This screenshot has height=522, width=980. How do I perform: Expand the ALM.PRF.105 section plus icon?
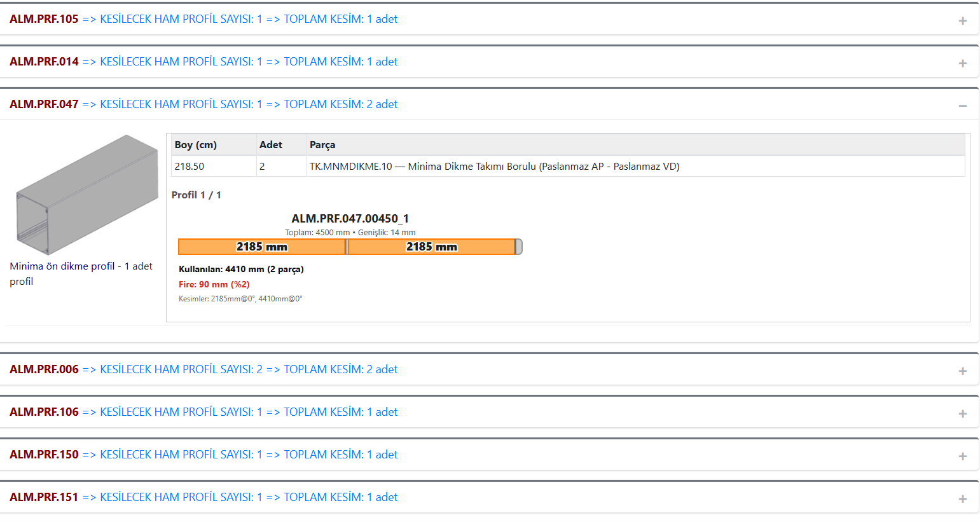(x=962, y=21)
